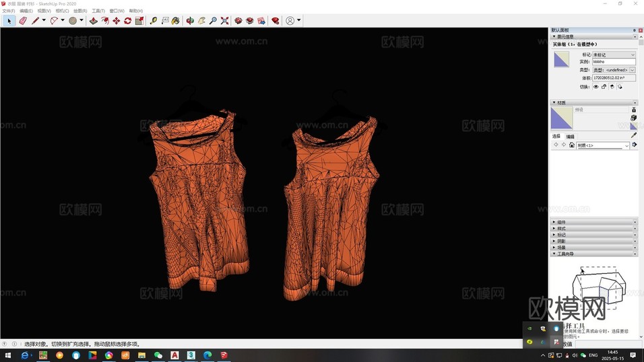The height and width of the screenshot is (362, 644).
Task: Open shape tool variants dropdown arrow
Action: tap(82, 20)
